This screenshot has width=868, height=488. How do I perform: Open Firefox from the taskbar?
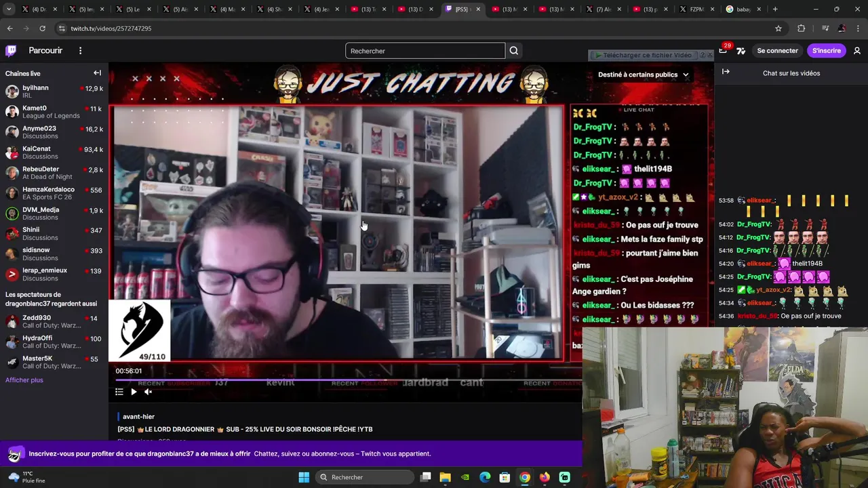point(545,477)
